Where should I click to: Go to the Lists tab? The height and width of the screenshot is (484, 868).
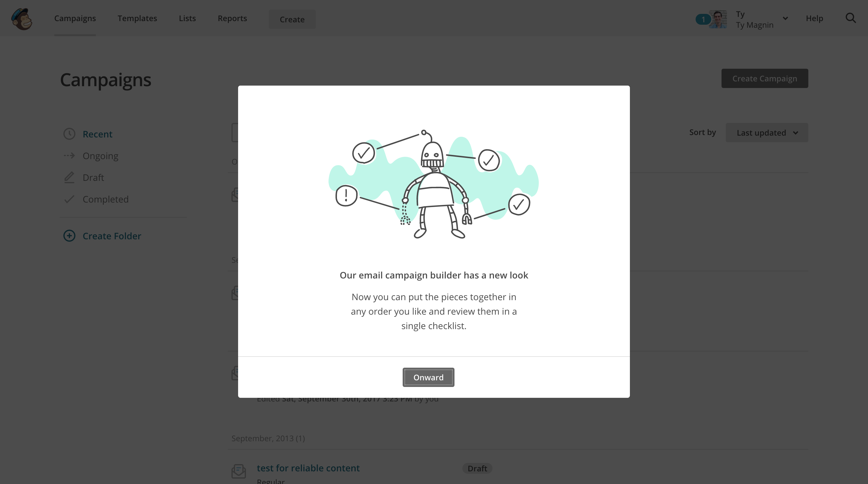click(187, 18)
